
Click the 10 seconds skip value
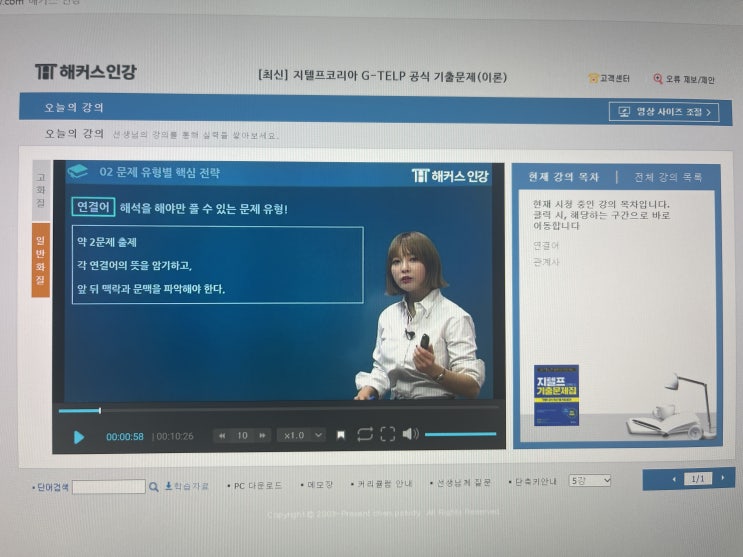tap(242, 436)
